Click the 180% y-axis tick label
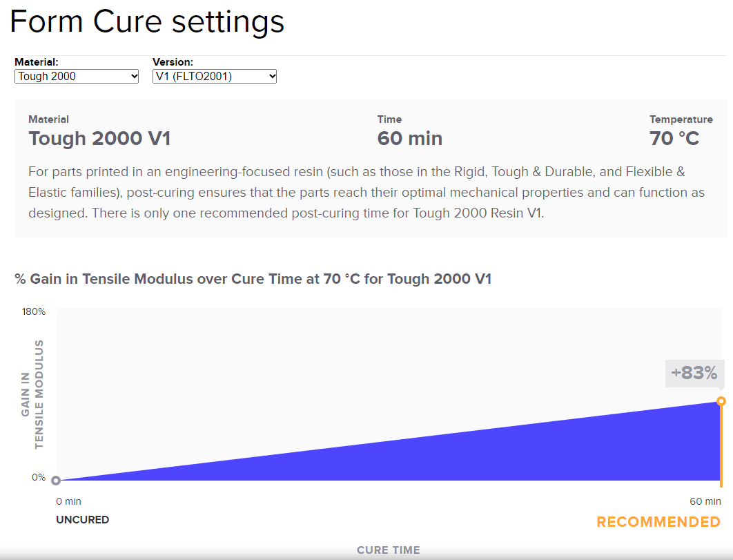Image resolution: width=733 pixels, height=560 pixels. pos(34,311)
